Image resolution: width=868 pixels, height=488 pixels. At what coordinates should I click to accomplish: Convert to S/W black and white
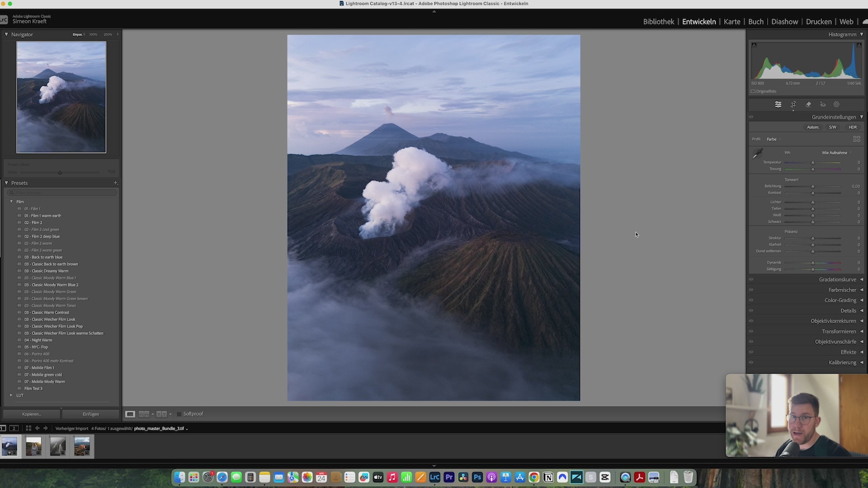pyautogui.click(x=832, y=127)
